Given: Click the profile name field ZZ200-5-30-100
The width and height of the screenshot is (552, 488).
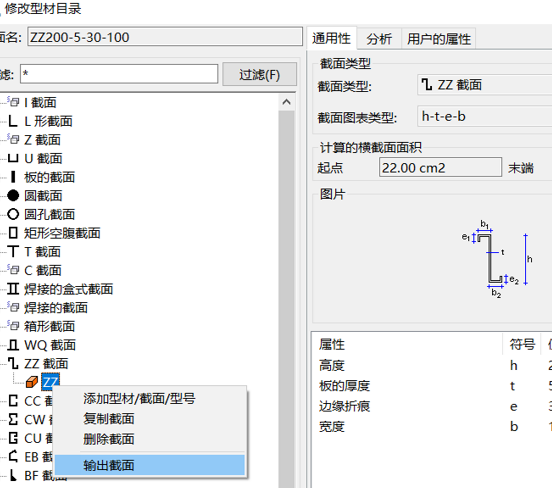Looking at the screenshot, I should (x=165, y=37).
